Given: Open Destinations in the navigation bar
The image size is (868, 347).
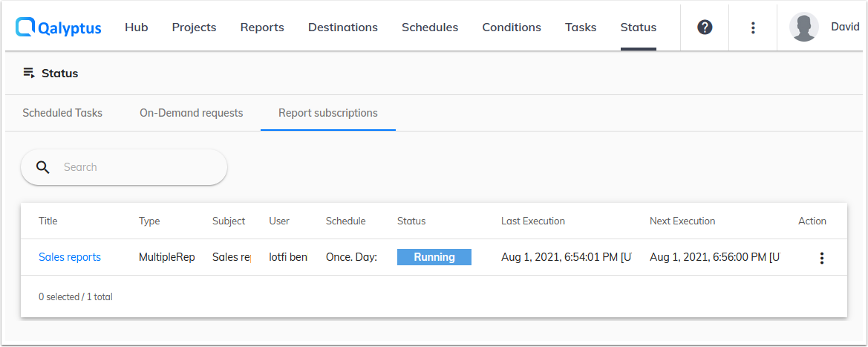Looking at the screenshot, I should (x=343, y=27).
